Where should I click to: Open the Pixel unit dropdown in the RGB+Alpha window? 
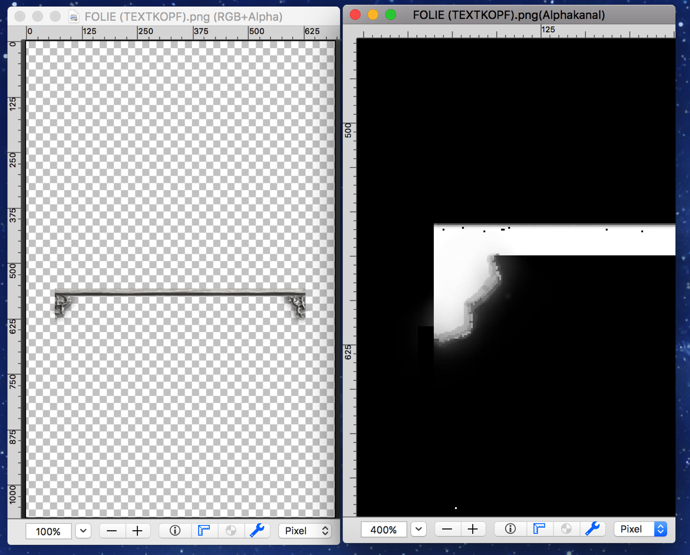tap(305, 531)
